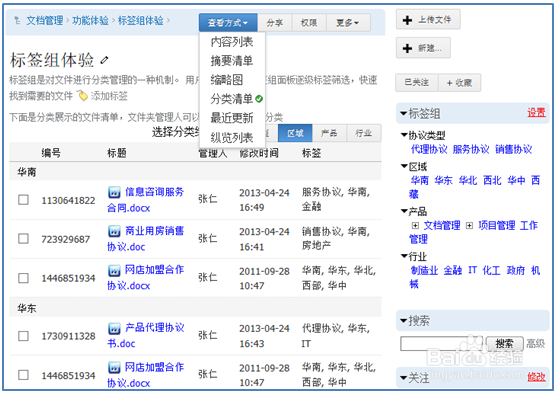Expand the 文档管理 product tag plus box
Viewport: 556px width, 394px height.
[x=415, y=226]
